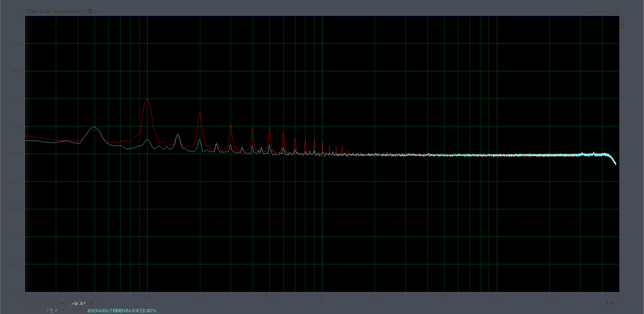Click the '-40.0' y-axis label
Screen dimensions: 644x314
[x=17, y=71]
